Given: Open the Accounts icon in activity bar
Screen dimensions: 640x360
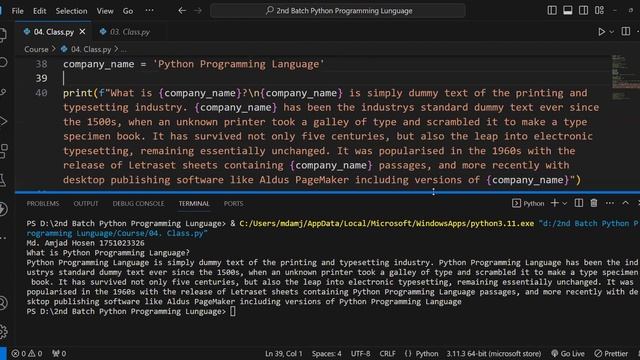Looking at the screenshot, I should click(x=3, y=303).
